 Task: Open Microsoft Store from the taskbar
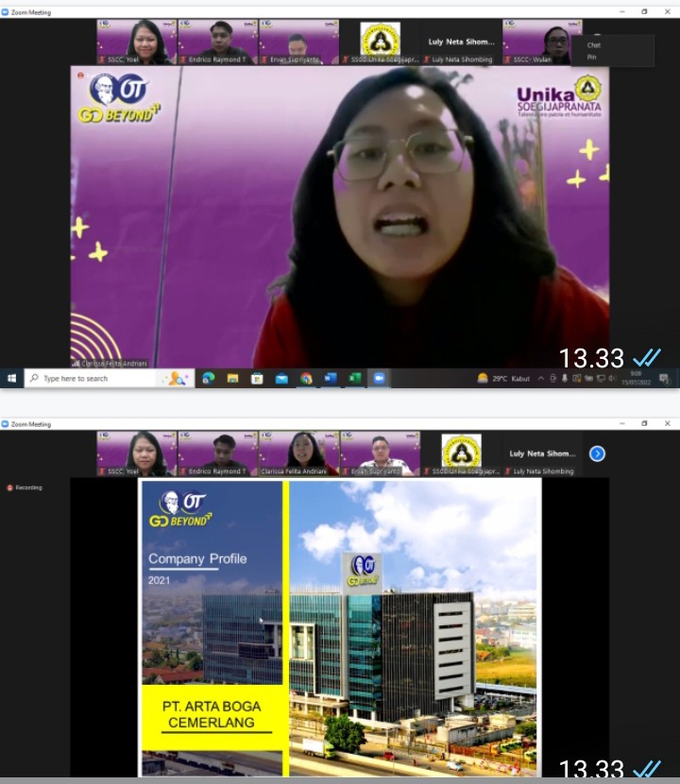257,379
